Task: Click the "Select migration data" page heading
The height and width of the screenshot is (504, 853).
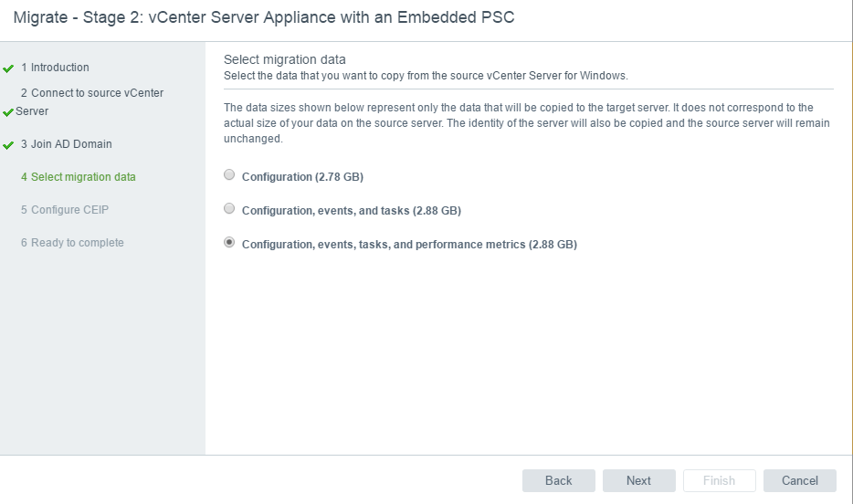Action: coord(284,59)
